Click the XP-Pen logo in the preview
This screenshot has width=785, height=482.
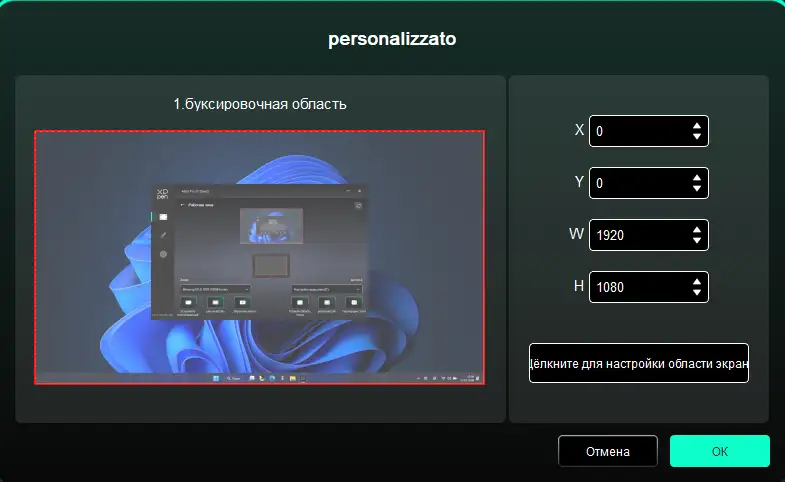pyautogui.click(x=163, y=192)
